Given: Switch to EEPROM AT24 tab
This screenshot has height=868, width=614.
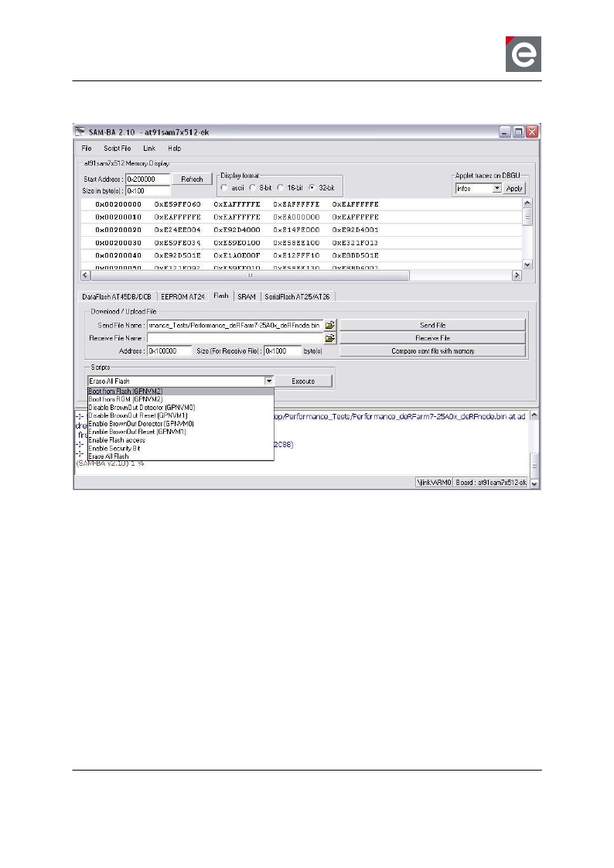Looking at the screenshot, I should (182, 297).
